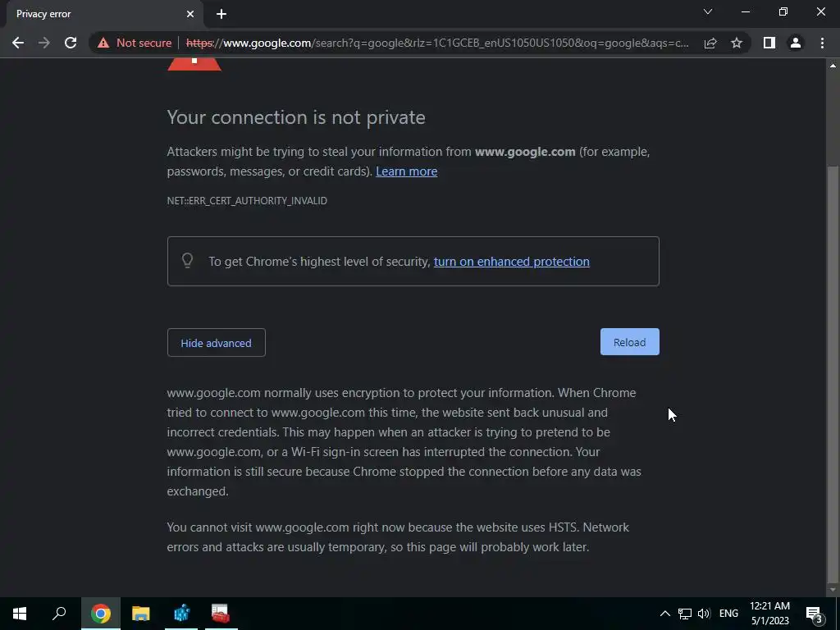Click the forward navigation arrow

[44, 43]
